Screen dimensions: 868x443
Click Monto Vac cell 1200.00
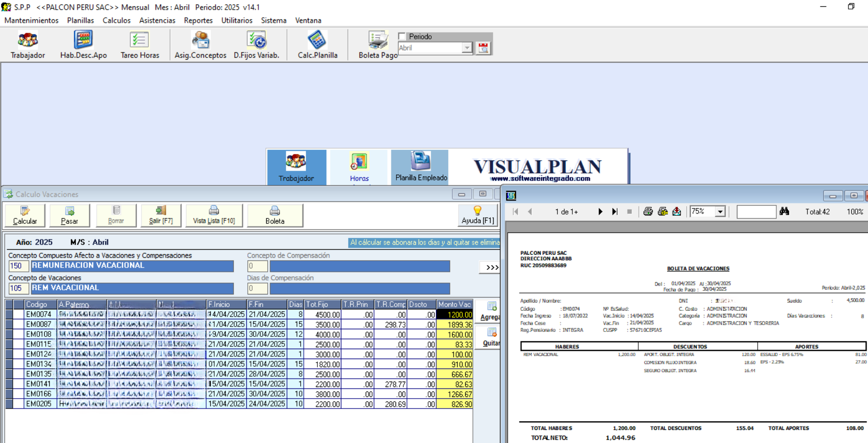tap(454, 314)
